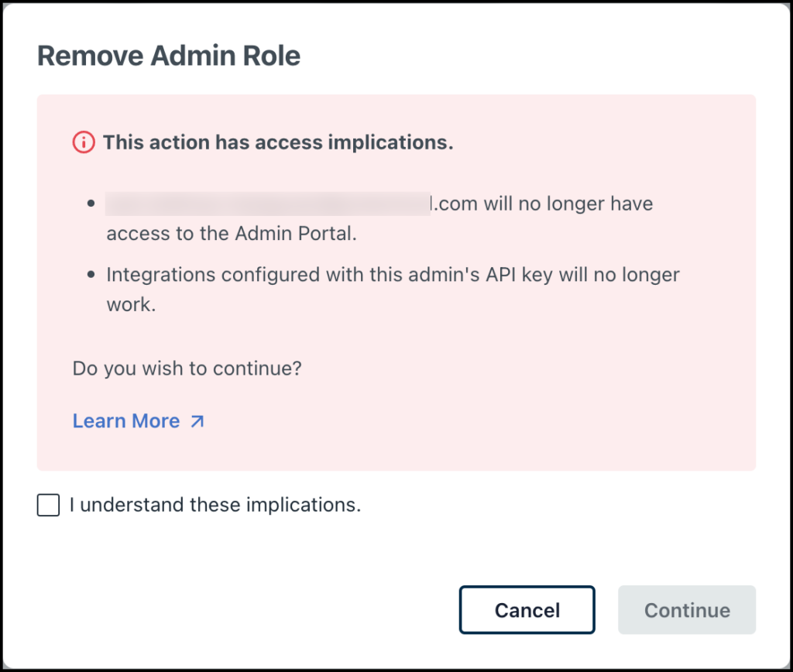The width and height of the screenshot is (793, 672).
Task: Click the external link arrow beside Learn More
Action: coord(197,420)
